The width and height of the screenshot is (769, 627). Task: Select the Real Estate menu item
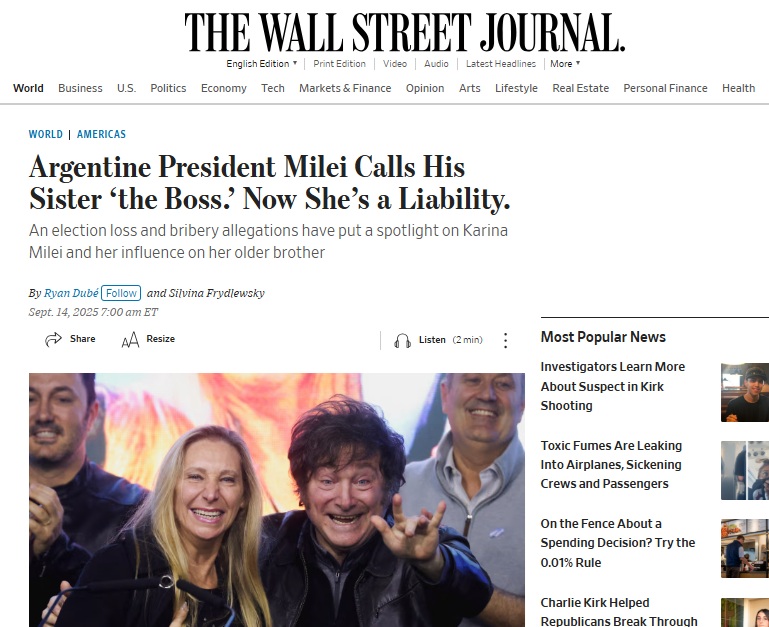pyautogui.click(x=580, y=88)
